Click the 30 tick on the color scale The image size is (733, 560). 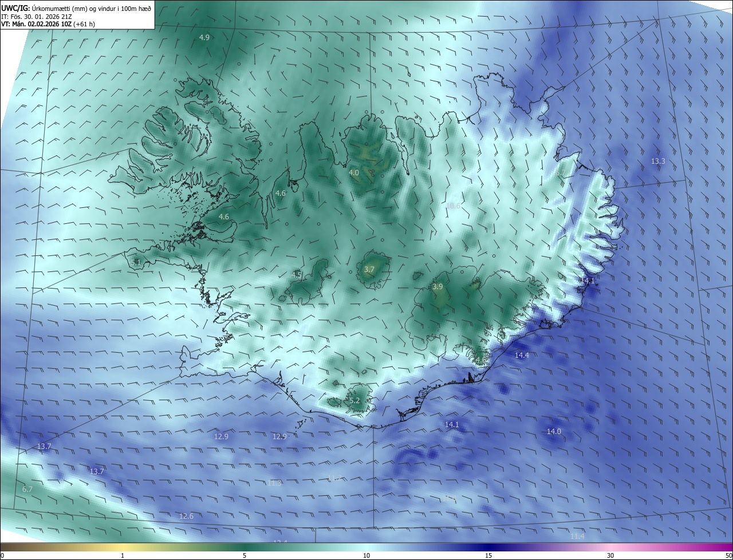click(x=610, y=555)
